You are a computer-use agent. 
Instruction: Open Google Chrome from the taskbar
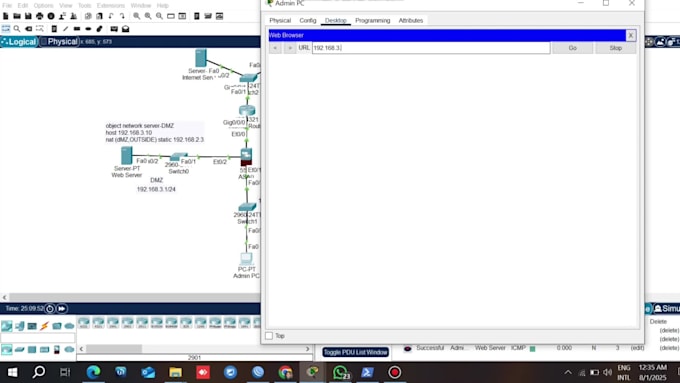(x=285, y=372)
